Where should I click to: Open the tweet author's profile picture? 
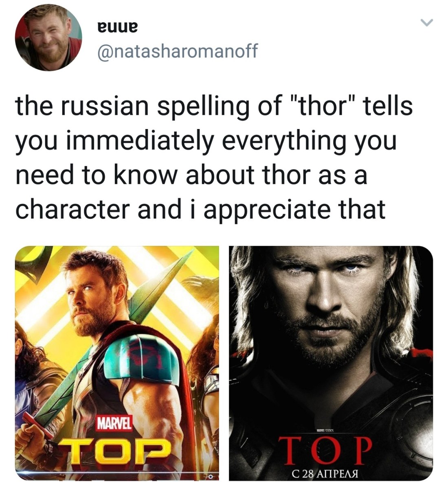[x=48, y=37]
